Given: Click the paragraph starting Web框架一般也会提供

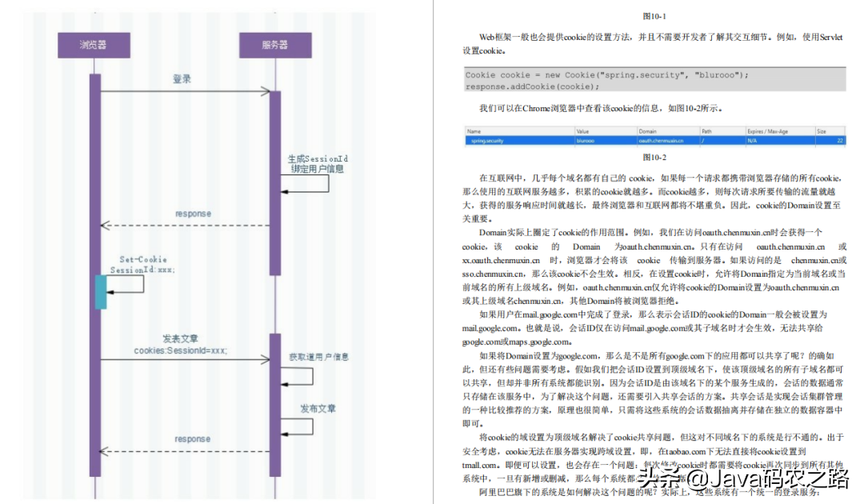Looking at the screenshot, I should pyautogui.click(x=653, y=44).
